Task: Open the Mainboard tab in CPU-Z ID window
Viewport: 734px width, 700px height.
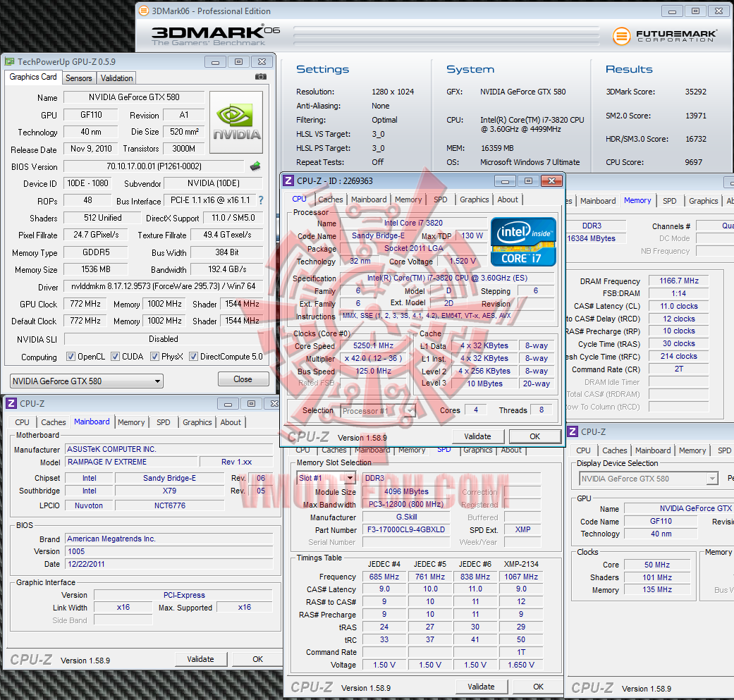Action: (369, 199)
